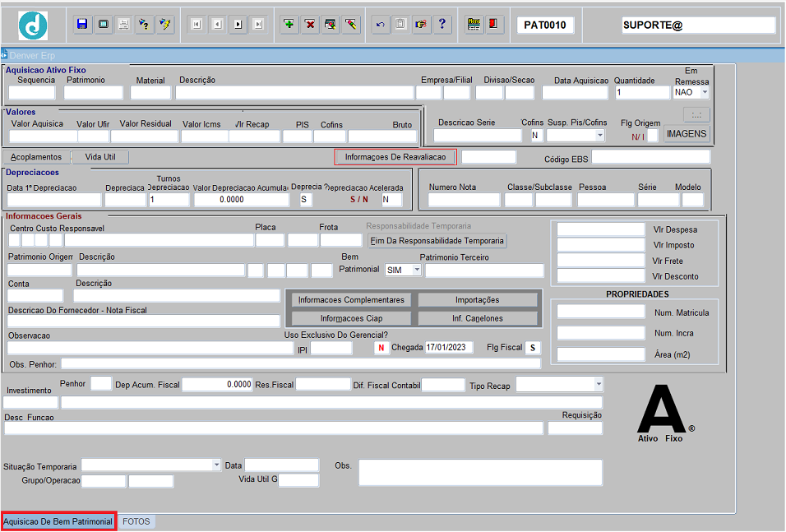
Task: Click the Material input field
Action: [x=151, y=92]
